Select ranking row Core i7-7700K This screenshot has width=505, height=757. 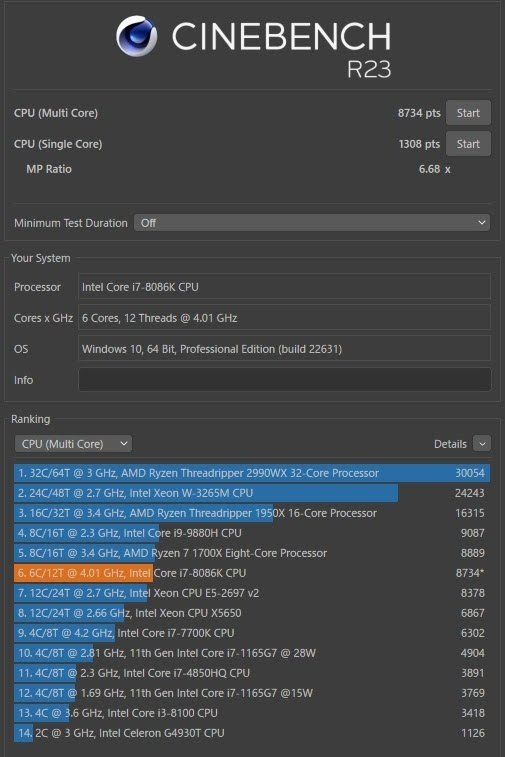252,633
